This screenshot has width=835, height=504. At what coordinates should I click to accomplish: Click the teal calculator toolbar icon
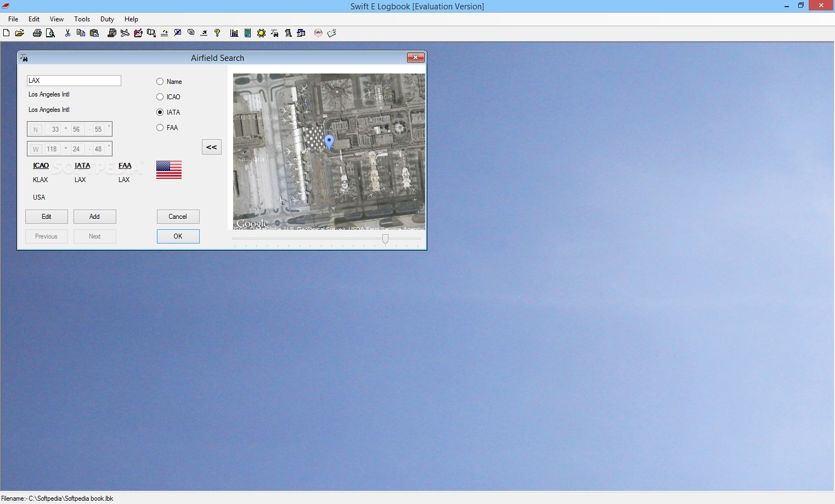248,33
